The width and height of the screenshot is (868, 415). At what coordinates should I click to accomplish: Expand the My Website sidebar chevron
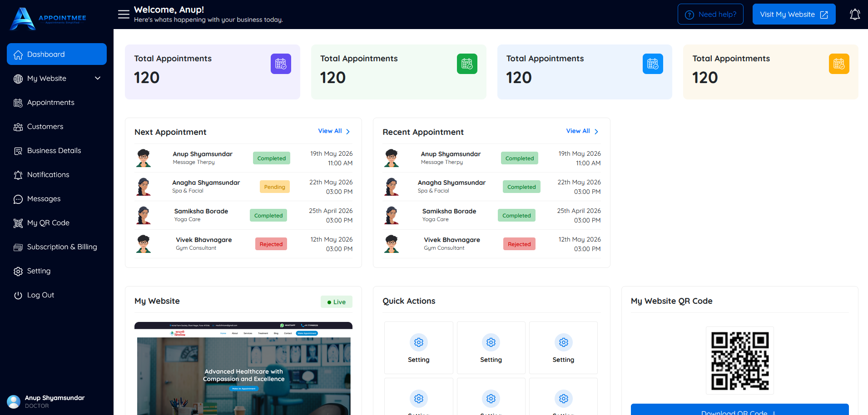tap(98, 78)
